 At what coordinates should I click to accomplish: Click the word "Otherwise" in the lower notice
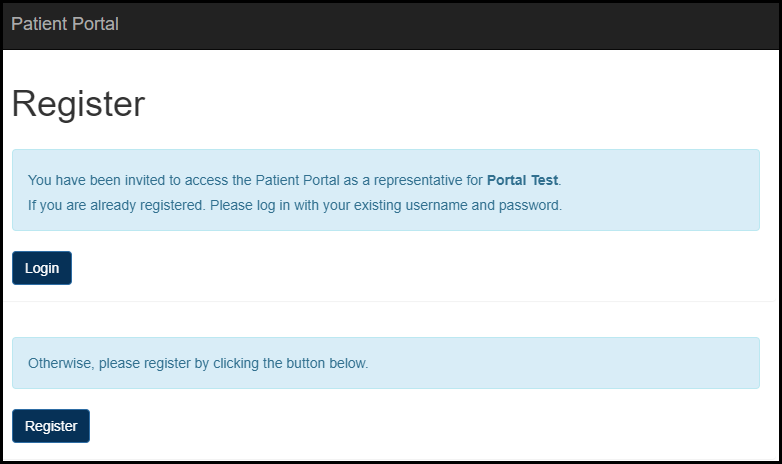(61, 363)
